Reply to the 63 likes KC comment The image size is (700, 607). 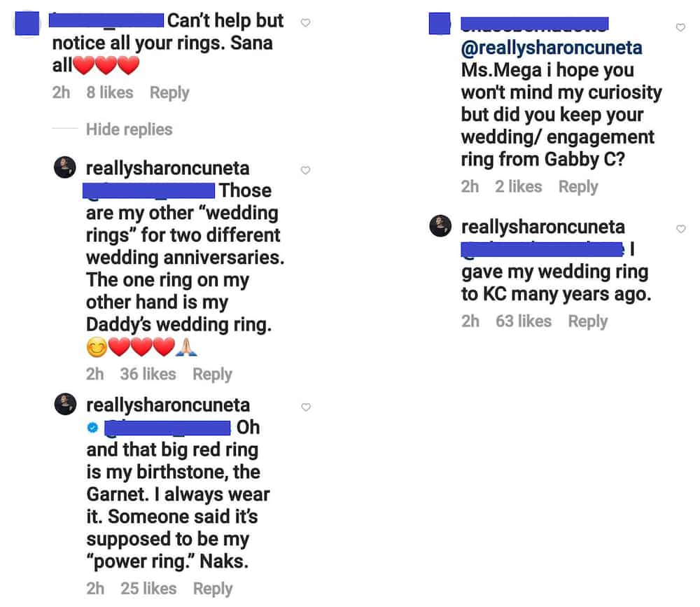[x=587, y=321]
